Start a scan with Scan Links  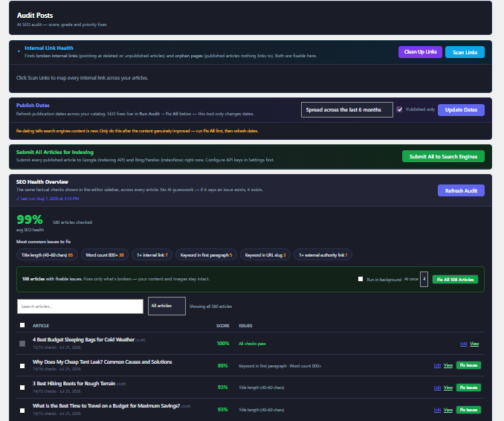(465, 52)
